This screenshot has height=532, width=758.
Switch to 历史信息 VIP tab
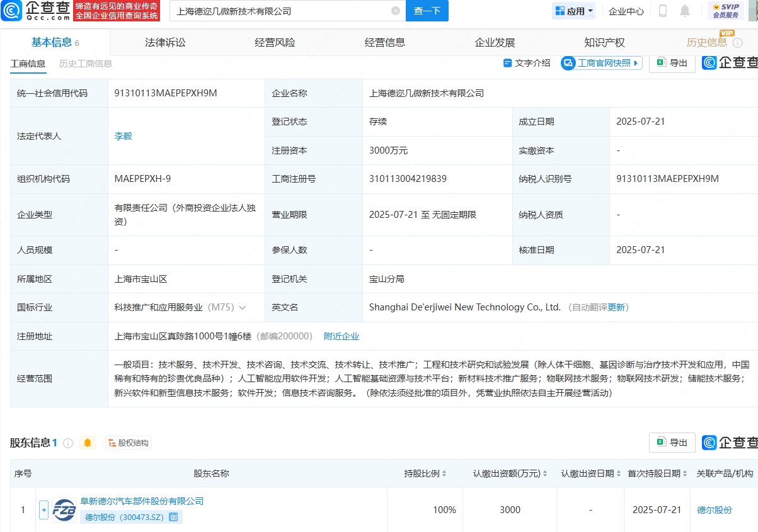click(708, 42)
